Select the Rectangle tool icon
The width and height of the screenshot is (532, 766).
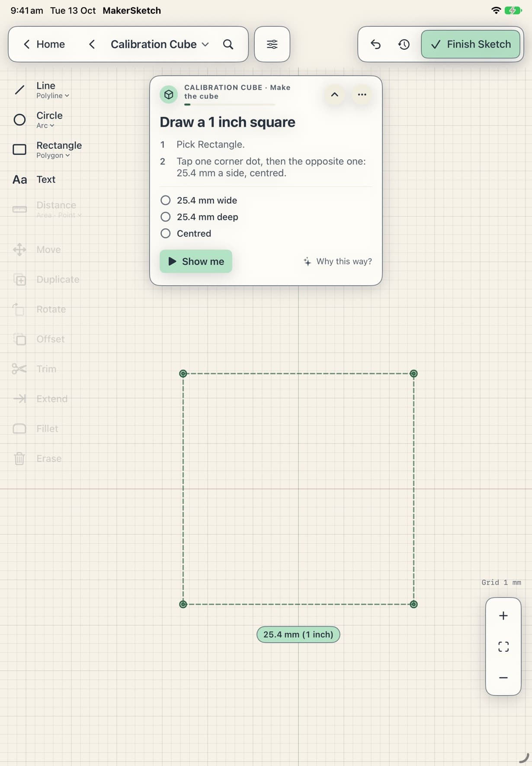tap(19, 149)
